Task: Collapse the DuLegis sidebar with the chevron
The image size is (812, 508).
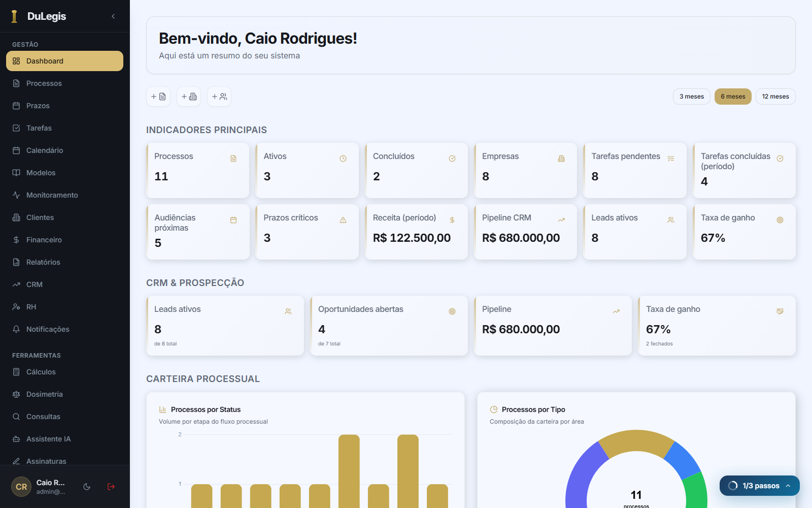Action: tap(113, 16)
